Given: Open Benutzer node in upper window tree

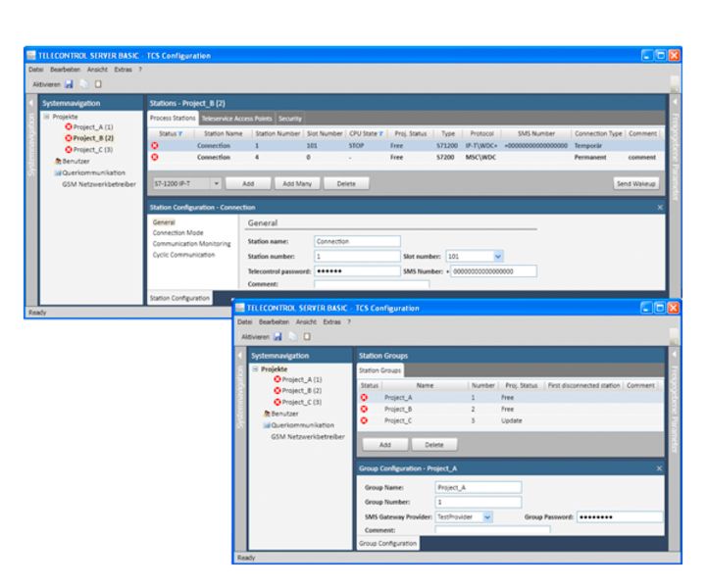Looking at the screenshot, I should coord(72,161).
